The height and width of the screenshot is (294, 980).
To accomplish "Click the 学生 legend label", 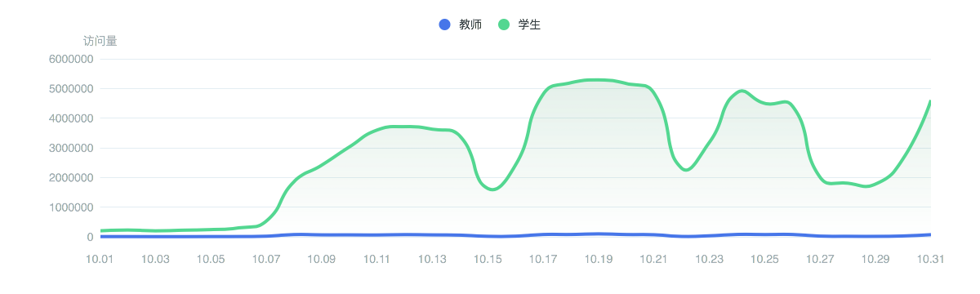I will pos(529,24).
